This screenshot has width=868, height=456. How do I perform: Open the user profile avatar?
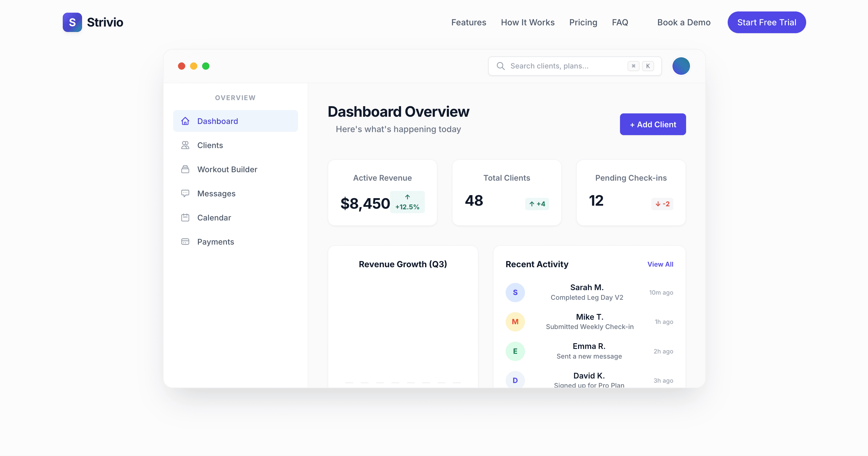coord(681,66)
